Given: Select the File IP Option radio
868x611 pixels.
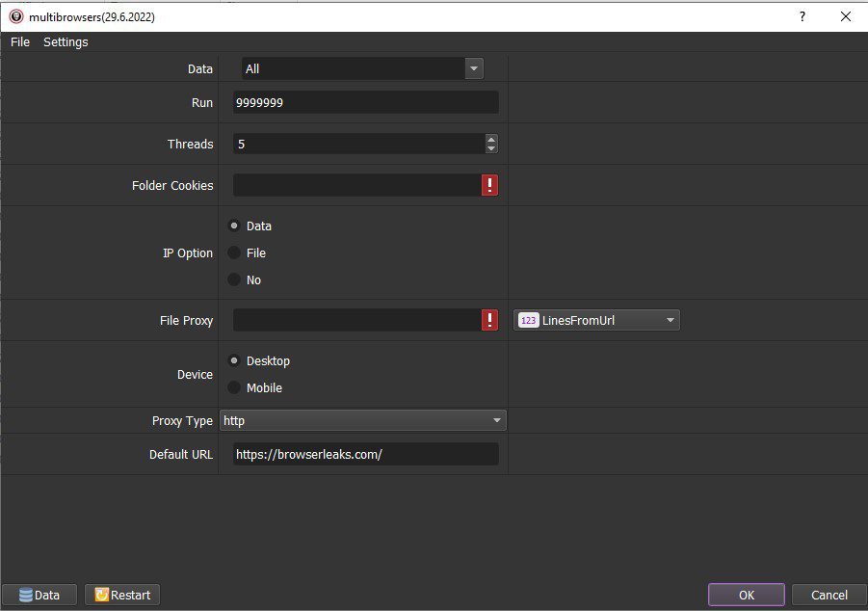Looking at the screenshot, I should [x=234, y=252].
